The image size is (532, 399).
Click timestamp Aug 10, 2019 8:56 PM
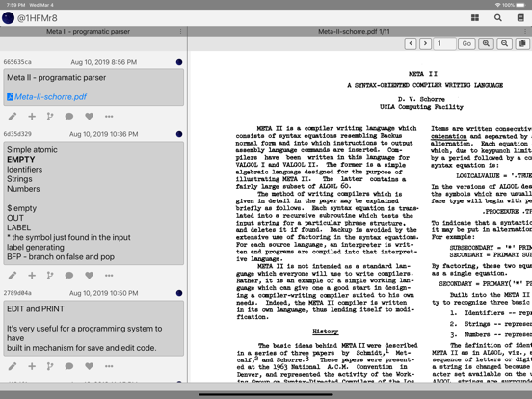(x=104, y=62)
